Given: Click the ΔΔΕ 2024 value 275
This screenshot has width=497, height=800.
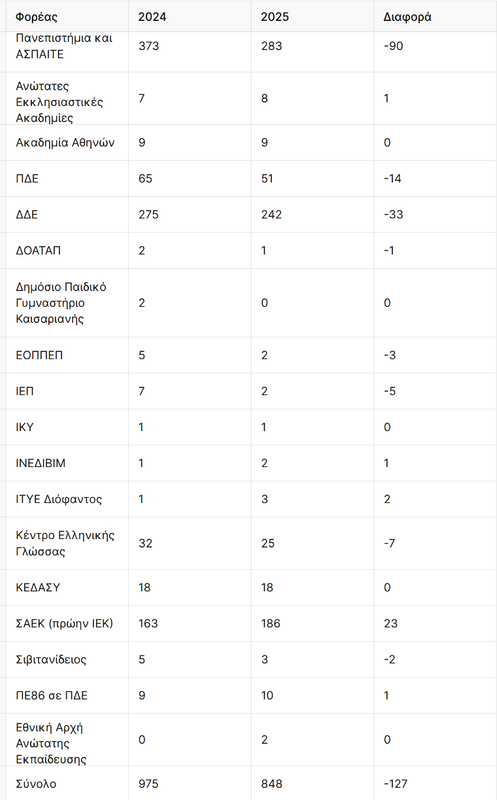Looking at the screenshot, I should [x=148, y=214].
